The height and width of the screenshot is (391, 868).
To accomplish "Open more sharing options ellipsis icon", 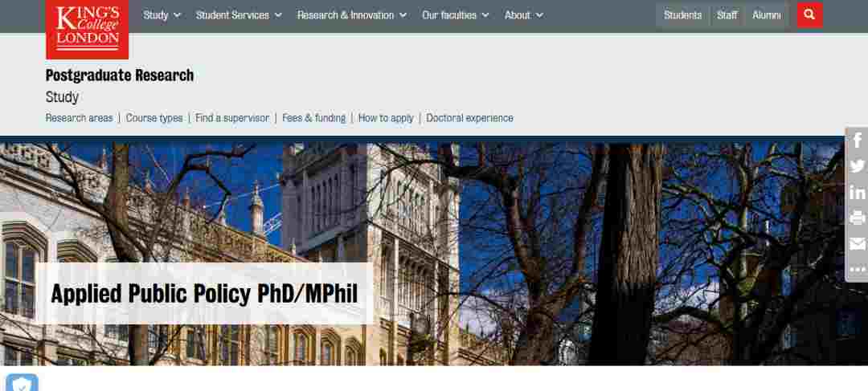I will 858,269.
